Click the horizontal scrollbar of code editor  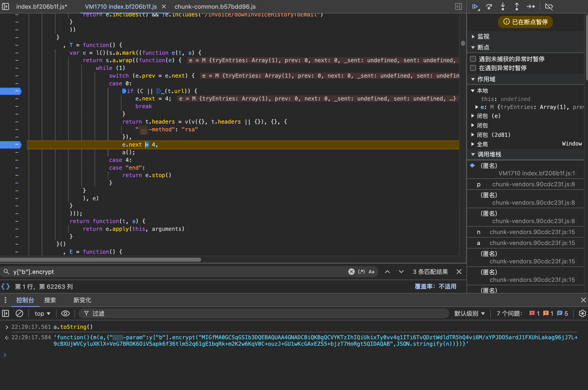(101, 260)
